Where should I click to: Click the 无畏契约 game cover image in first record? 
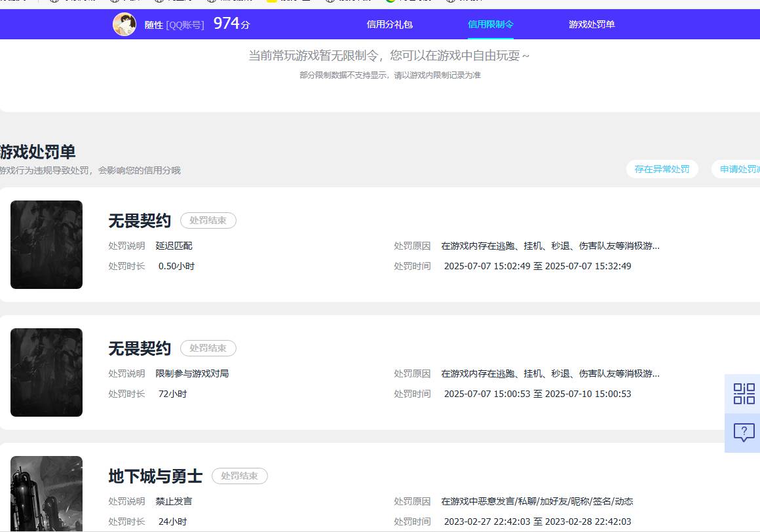pyautogui.click(x=46, y=244)
